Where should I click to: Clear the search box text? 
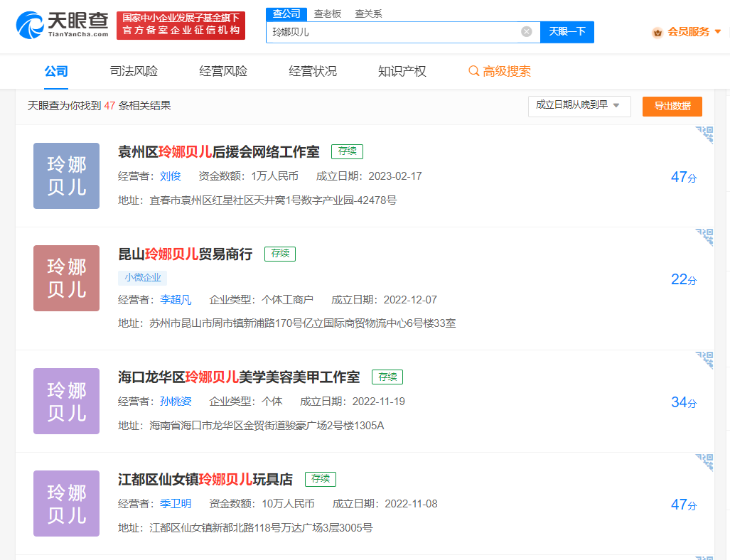pos(526,31)
